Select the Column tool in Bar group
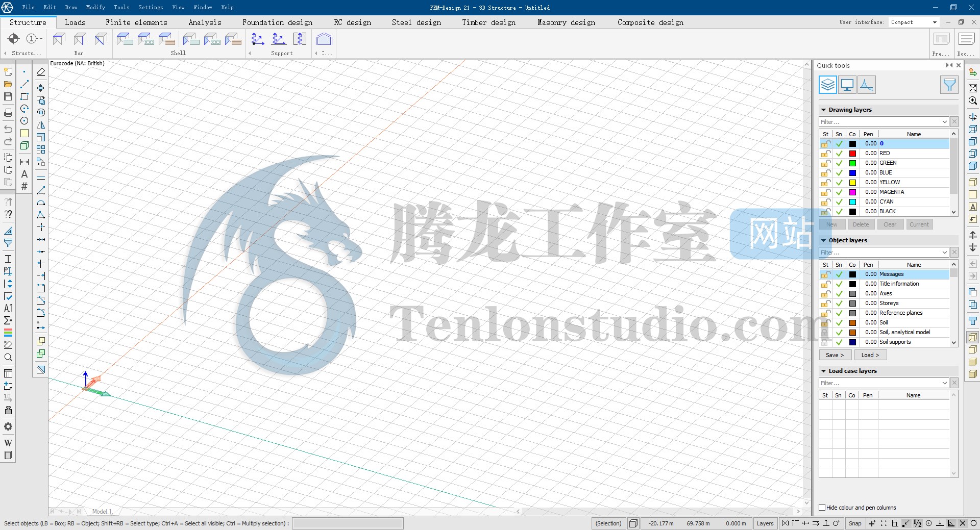This screenshot has width=980, height=530. [80, 39]
